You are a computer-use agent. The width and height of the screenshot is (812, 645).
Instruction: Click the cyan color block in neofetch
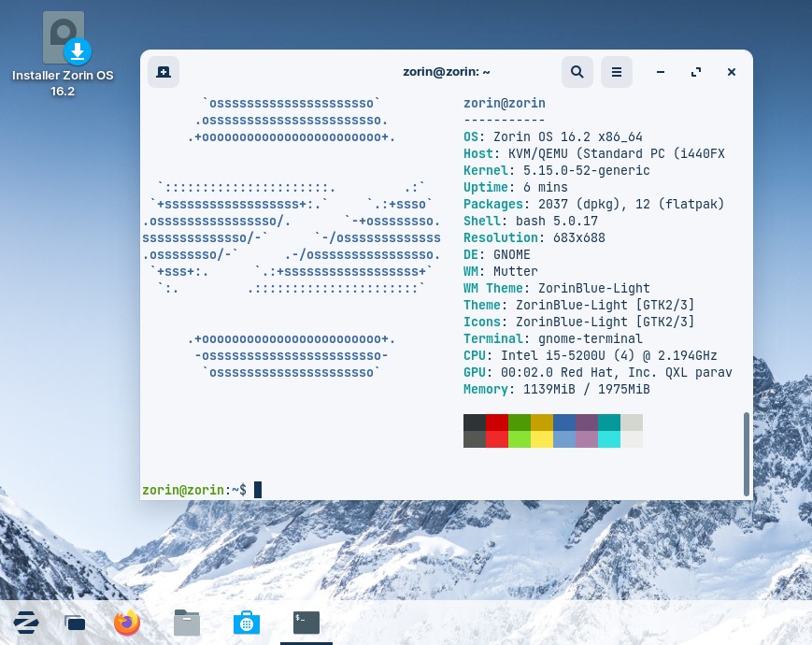click(x=608, y=423)
